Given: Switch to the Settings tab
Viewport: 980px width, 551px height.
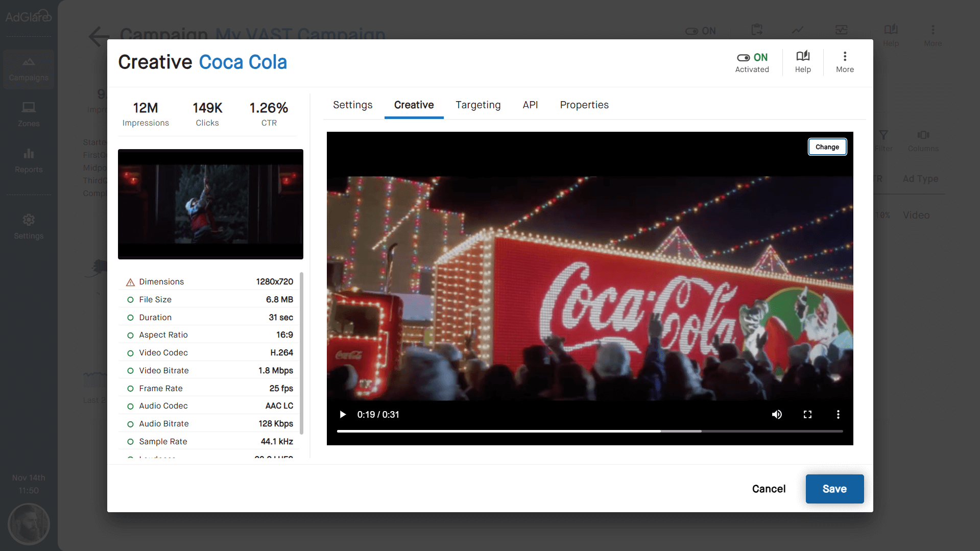Looking at the screenshot, I should coord(352,105).
